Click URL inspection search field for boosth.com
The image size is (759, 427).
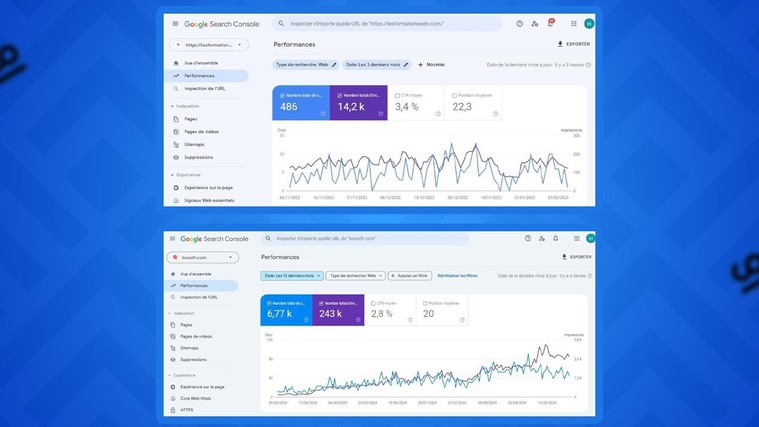tap(365, 239)
